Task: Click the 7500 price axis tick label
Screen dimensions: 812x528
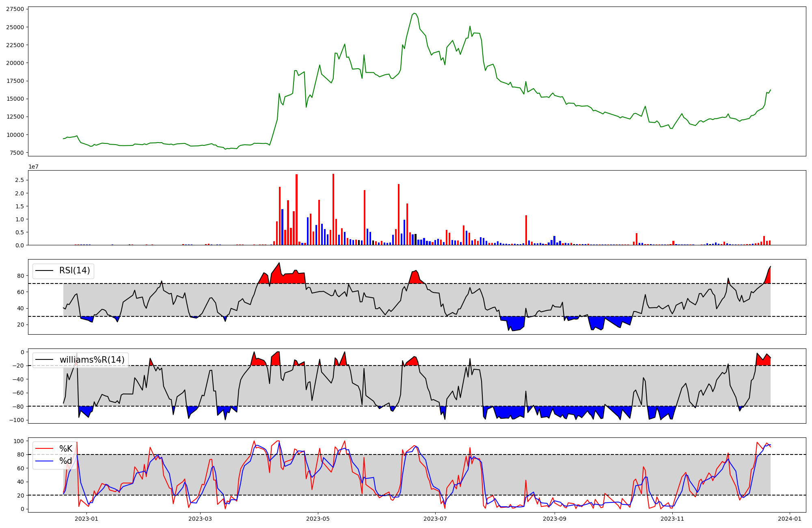Action: point(17,153)
